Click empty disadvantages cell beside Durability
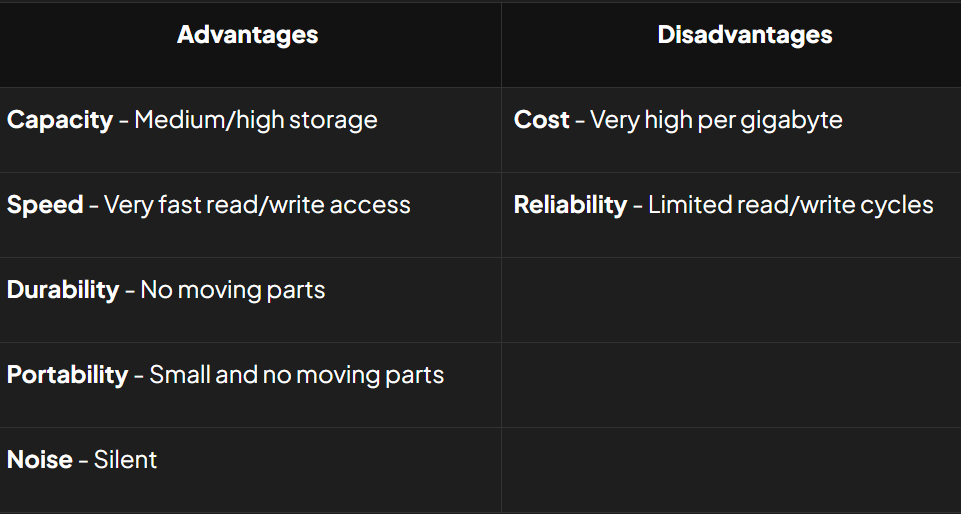The height and width of the screenshot is (514, 961). click(731, 300)
